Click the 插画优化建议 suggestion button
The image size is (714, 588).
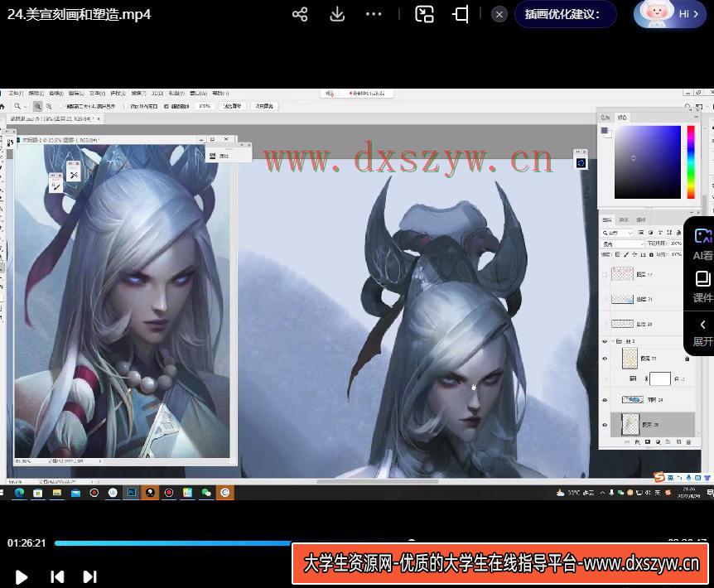pos(565,14)
